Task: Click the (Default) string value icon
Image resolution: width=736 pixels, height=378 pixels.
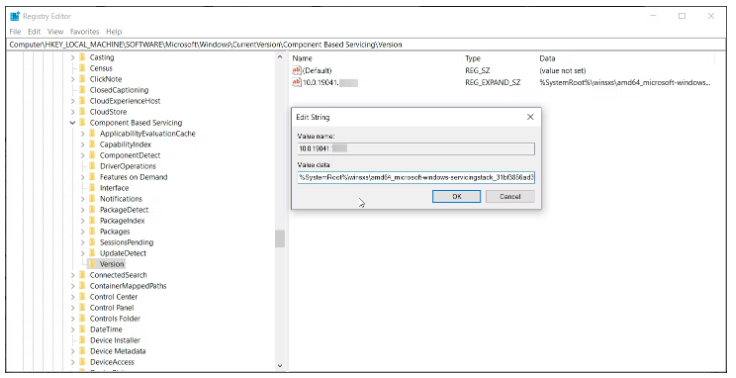Action: (297, 70)
